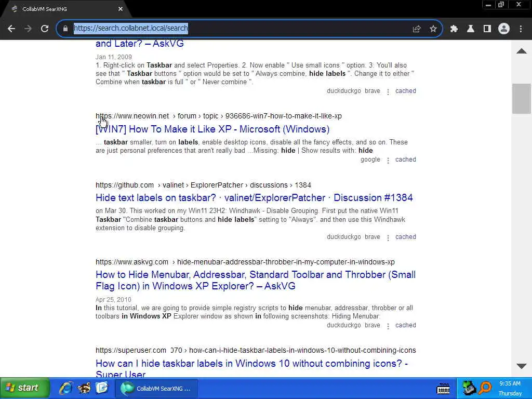Screen dimensions: 532x399
Task: Click the github.com result URL
Action: tap(203, 185)
